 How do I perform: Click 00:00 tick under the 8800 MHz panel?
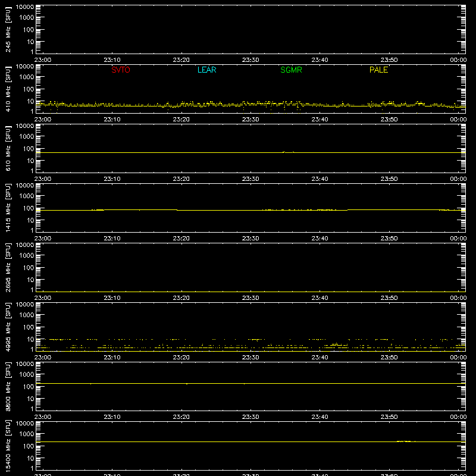point(458,417)
